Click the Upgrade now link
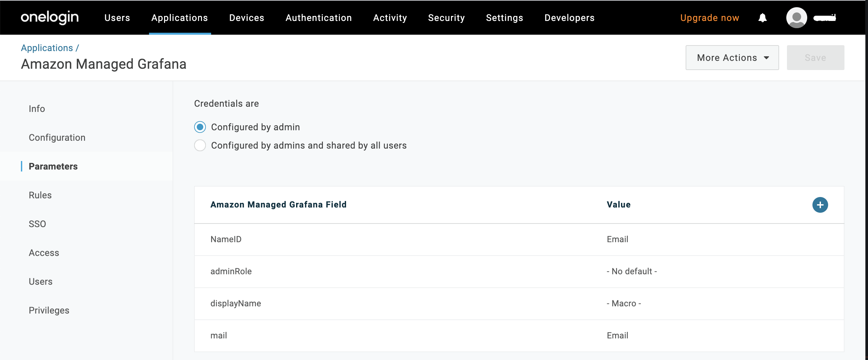Screen dimensions: 868x360 tap(709, 18)
